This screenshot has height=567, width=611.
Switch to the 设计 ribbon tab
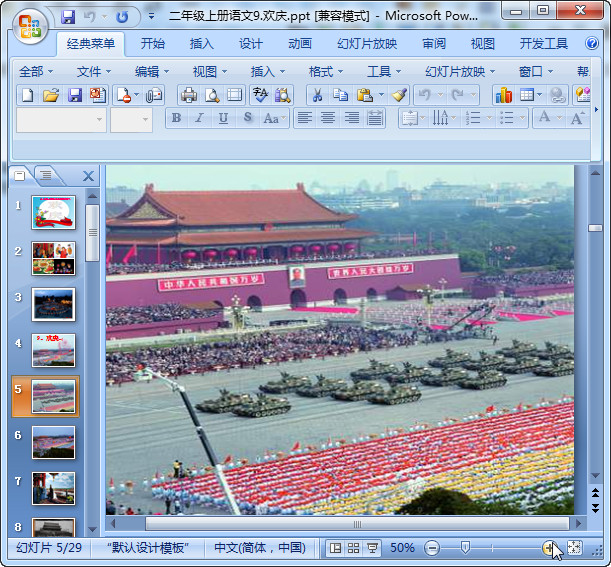coord(251,43)
